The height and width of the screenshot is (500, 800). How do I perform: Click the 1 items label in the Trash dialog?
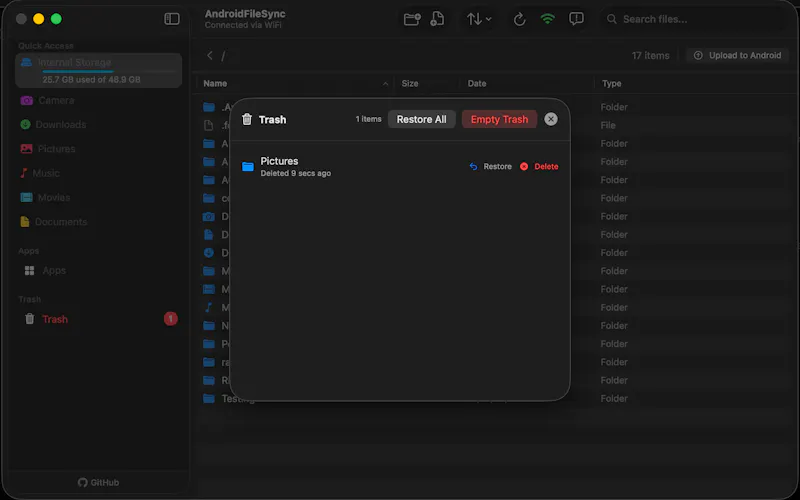click(368, 119)
